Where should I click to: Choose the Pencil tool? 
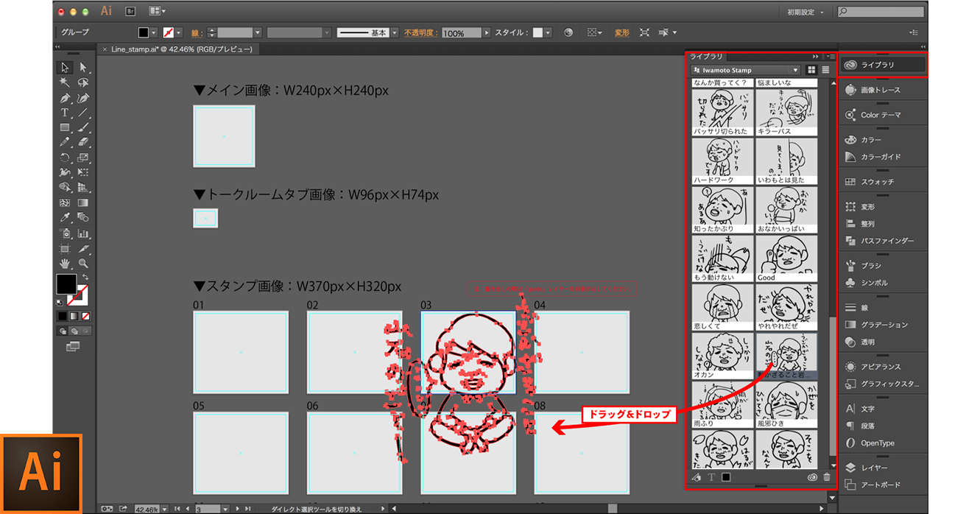tap(66, 142)
